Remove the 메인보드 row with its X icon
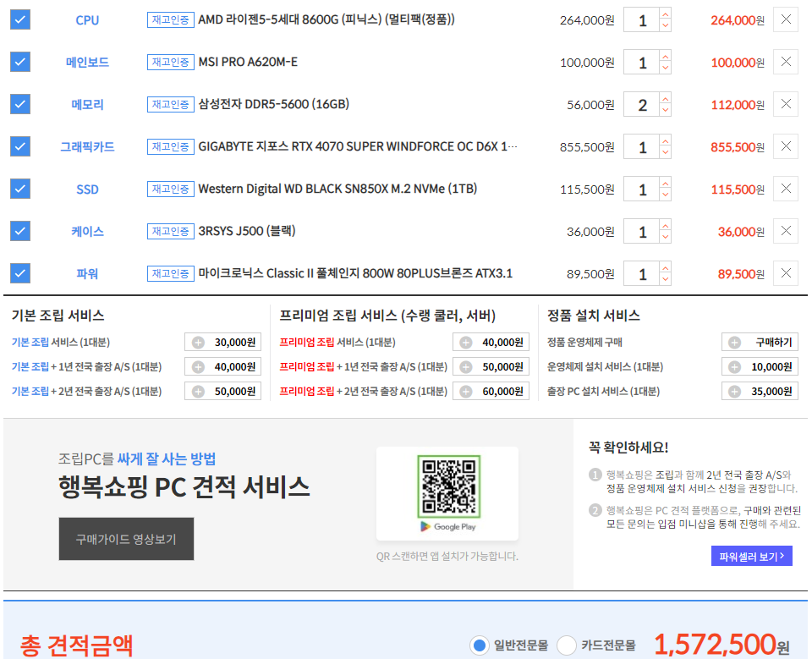Image resolution: width=812 pixels, height=659 pixels. pyautogui.click(x=786, y=62)
